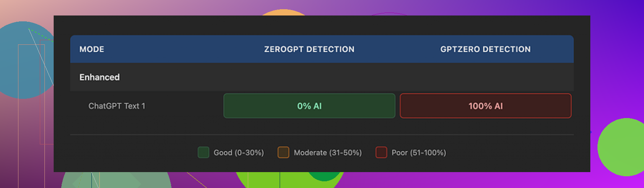Select the ChatGPT Text 1 row label
The height and width of the screenshot is (188, 644).
click(117, 106)
